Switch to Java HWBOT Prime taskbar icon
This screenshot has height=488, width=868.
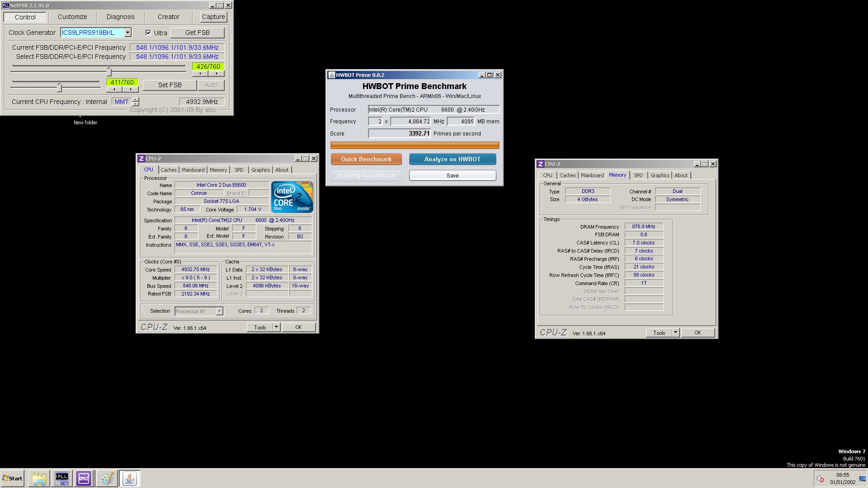coord(130,479)
